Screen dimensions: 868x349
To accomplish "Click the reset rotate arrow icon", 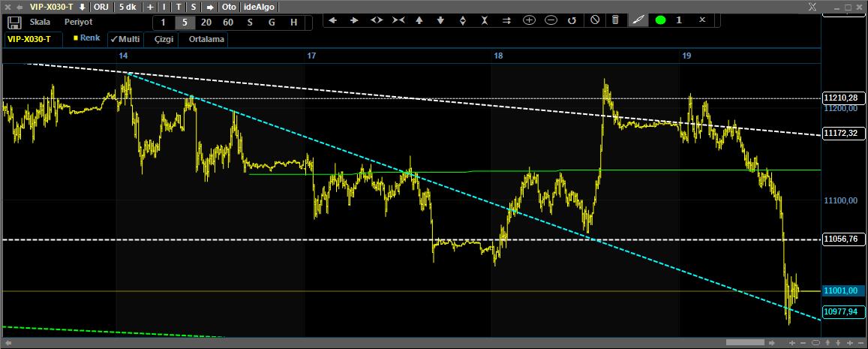I will (572, 20).
